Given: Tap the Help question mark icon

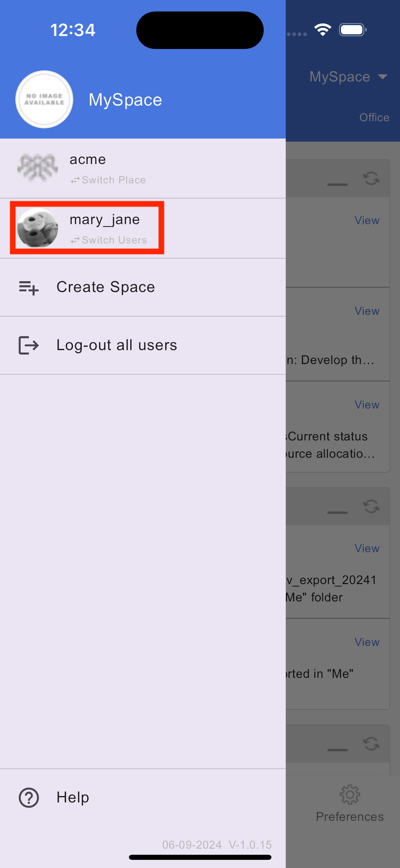Looking at the screenshot, I should 29,797.
